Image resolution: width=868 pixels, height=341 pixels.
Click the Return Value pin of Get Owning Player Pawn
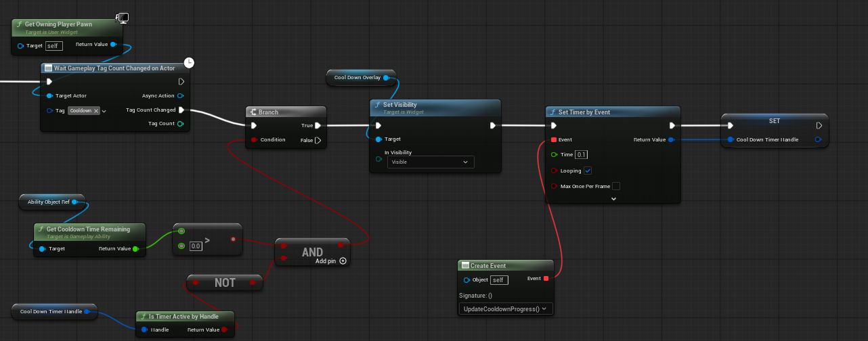(x=113, y=45)
